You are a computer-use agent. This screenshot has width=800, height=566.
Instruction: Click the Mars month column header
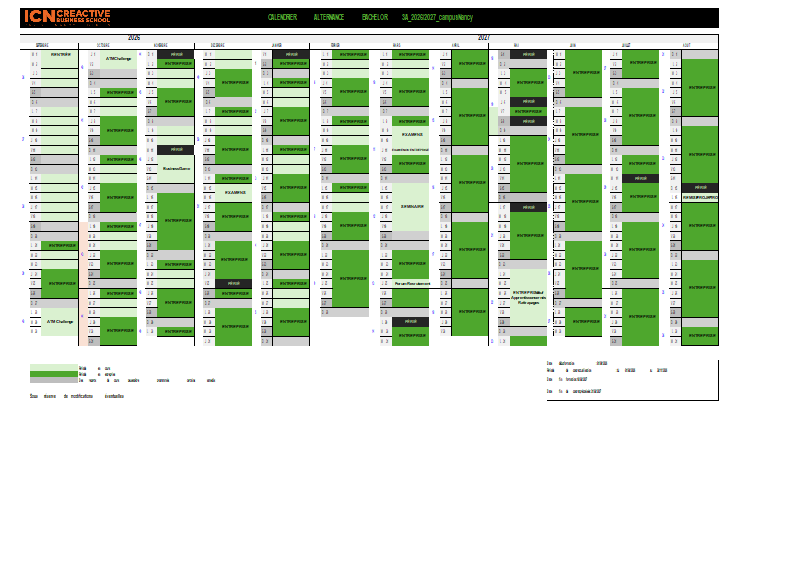[397, 45]
